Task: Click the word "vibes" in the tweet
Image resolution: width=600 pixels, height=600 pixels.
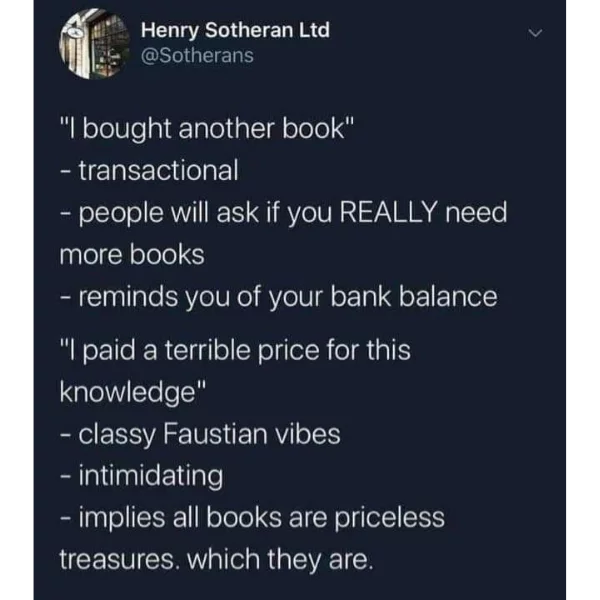Action: pyautogui.click(x=308, y=434)
